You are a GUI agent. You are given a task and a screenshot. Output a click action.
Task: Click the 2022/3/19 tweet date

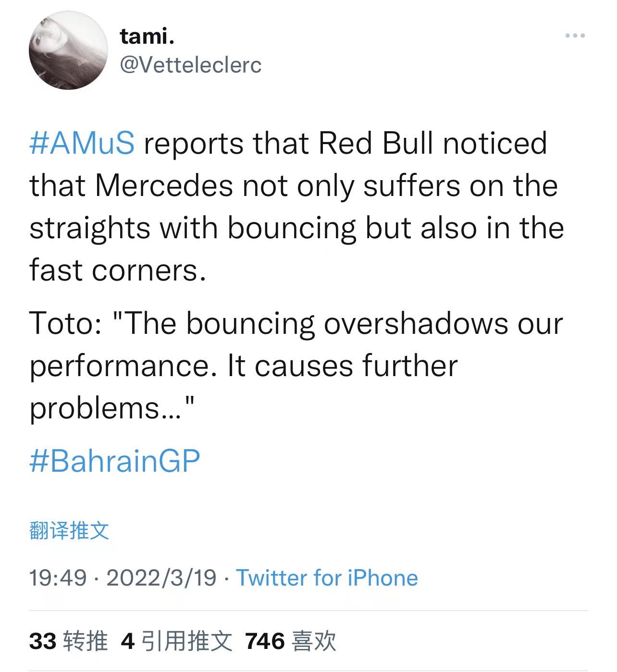(x=161, y=578)
